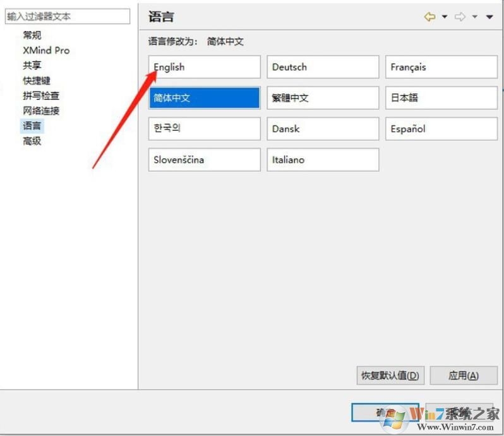504x436 pixels.
Task: Open the view menu triangle at top right
Action: pyautogui.click(x=489, y=17)
